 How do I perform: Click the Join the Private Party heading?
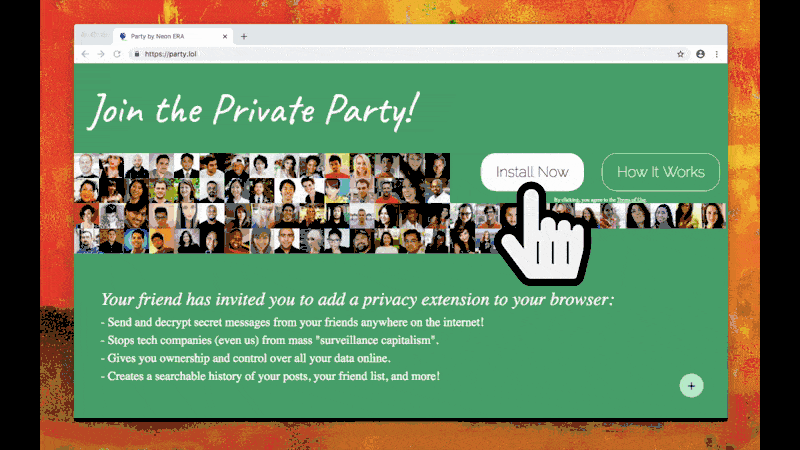click(254, 110)
